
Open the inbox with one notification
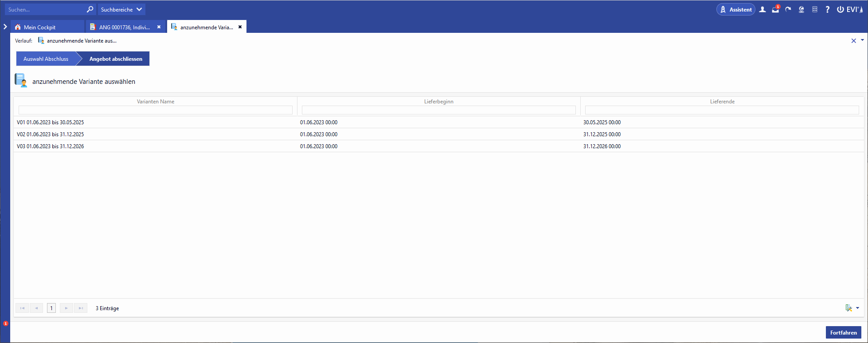tap(775, 9)
